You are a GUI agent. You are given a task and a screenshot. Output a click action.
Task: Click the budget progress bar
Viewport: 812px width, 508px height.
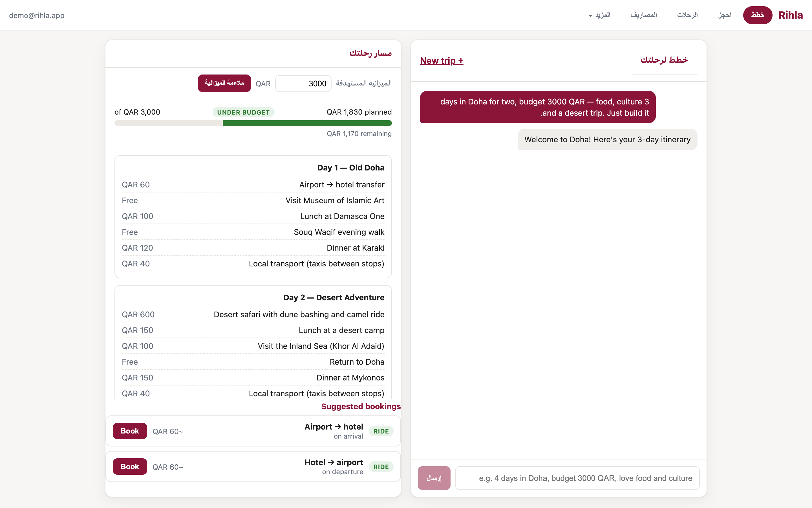point(253,123)
